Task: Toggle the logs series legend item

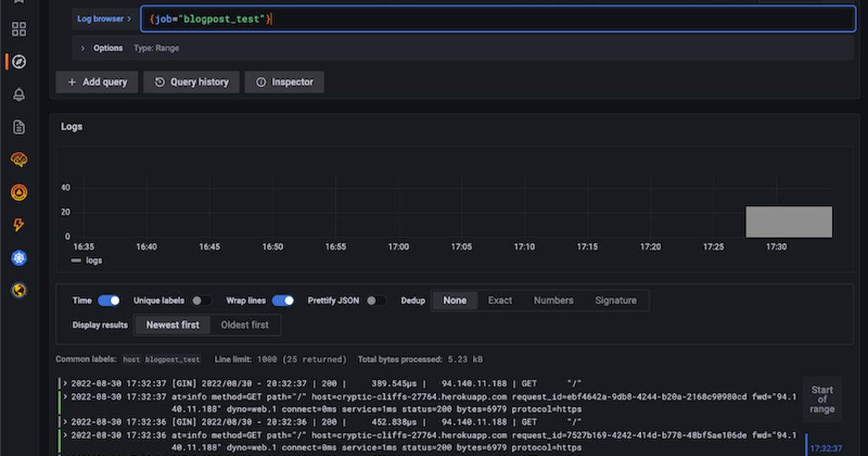Action: [86, 261]
